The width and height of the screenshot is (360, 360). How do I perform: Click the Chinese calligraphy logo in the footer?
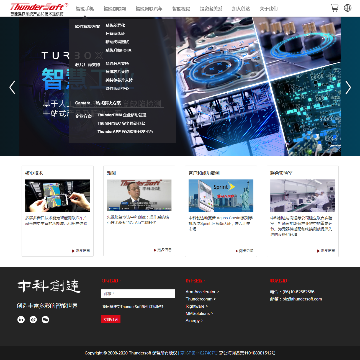(49, 286)
